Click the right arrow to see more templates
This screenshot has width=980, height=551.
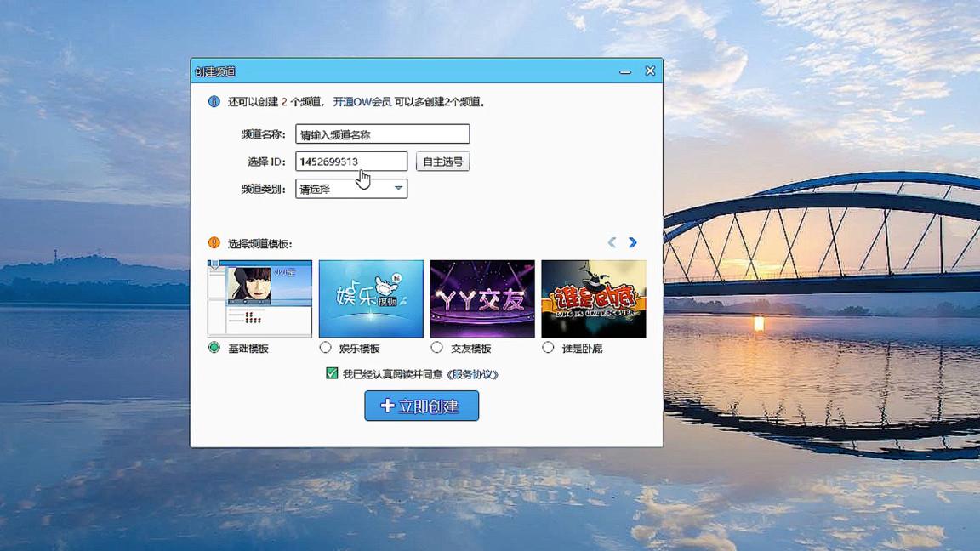tap(633, 242)
